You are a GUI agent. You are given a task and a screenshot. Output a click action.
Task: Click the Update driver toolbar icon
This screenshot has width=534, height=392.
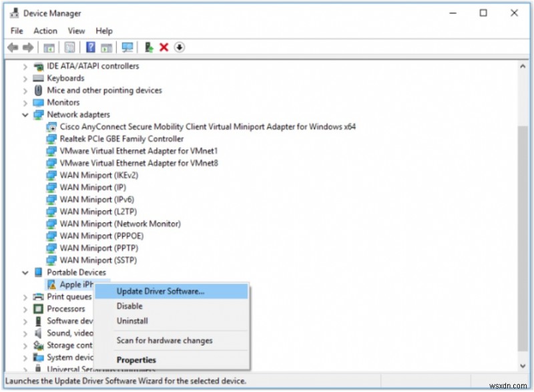[x=149, y=47]
